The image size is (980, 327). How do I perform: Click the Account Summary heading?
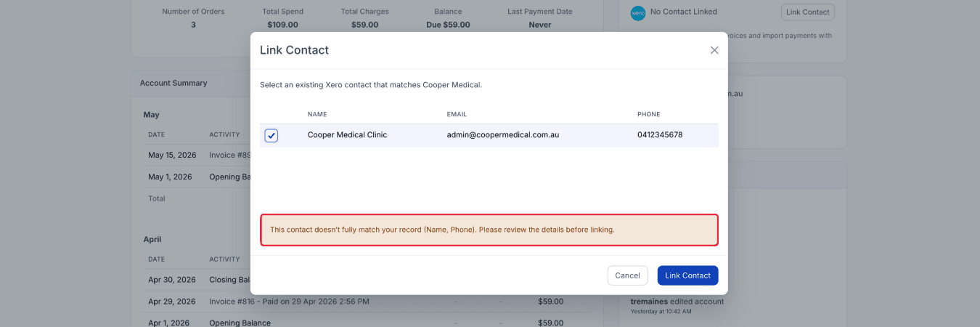[173, 83]
